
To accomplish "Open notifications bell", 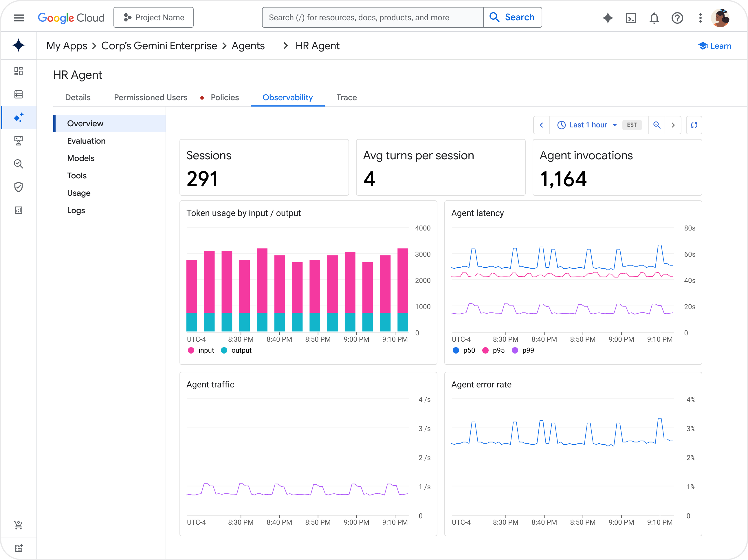I will 654,18.
